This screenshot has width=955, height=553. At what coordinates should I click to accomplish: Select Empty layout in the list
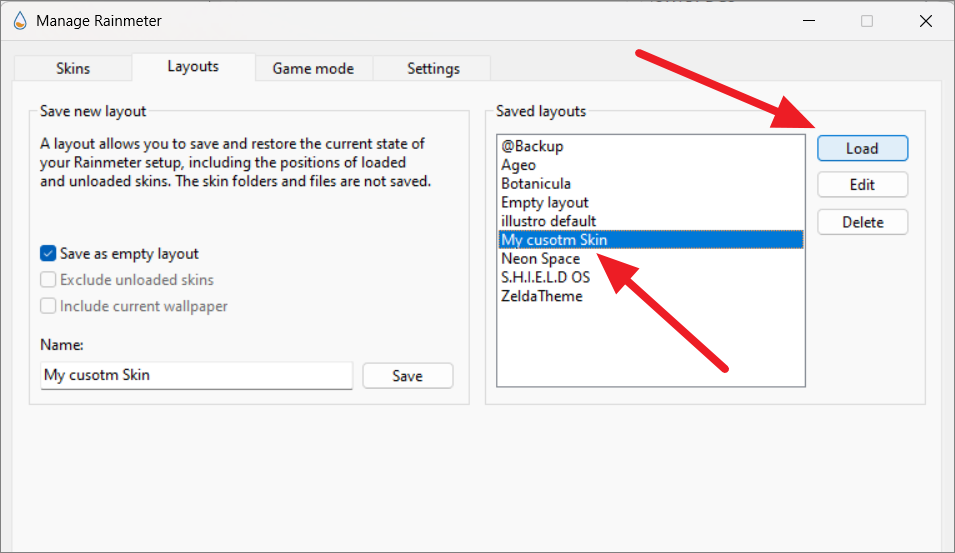tap(651, 202)
